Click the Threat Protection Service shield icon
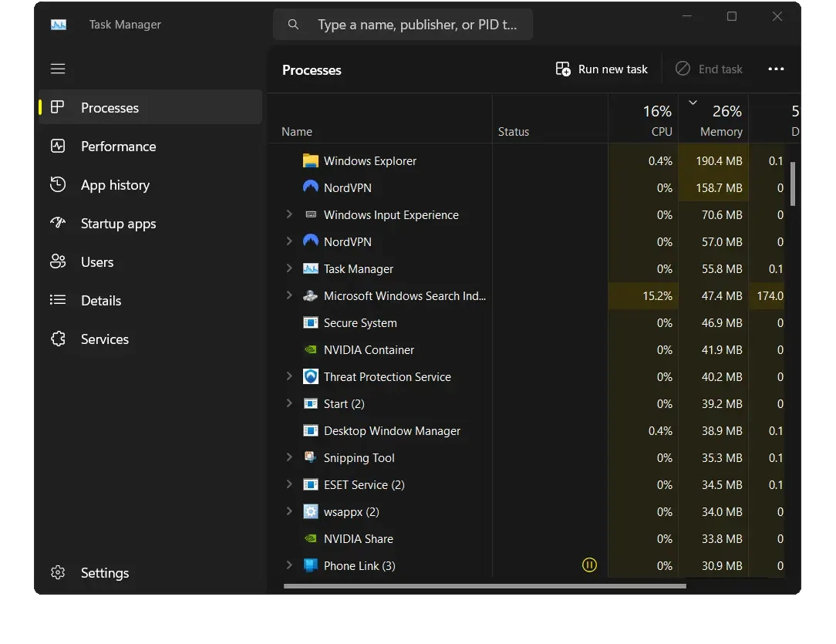Image resolution: width=836 pixels, height=644 pixels. point(310,376)
